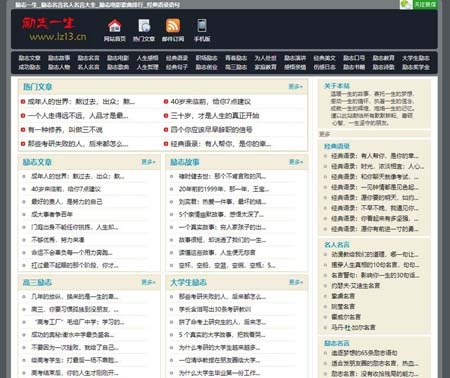
Task: Open 人生感悟 in the navigation bar
Action: click(x=147, y=58)
